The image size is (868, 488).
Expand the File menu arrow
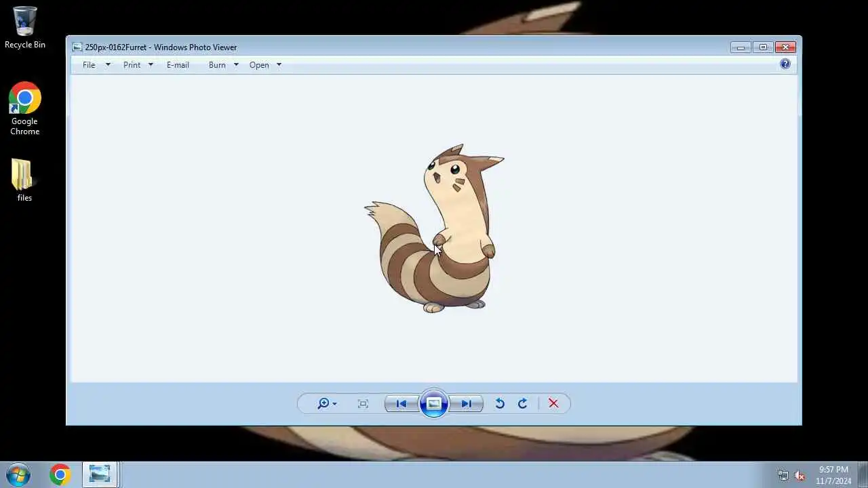tap(107, 65)
